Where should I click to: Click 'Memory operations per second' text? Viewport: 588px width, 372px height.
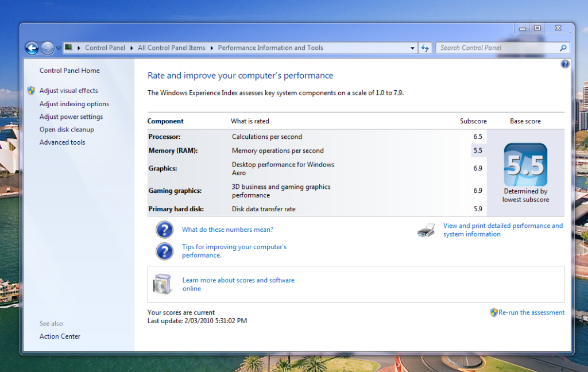pos(278,151)
